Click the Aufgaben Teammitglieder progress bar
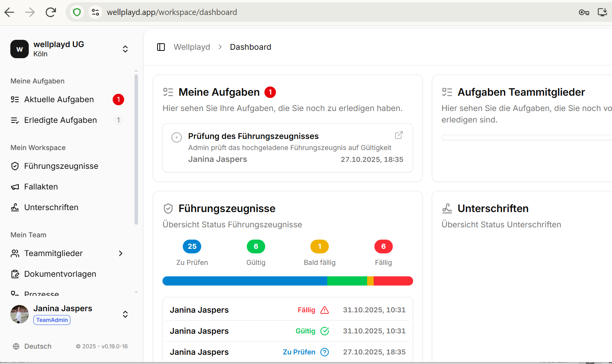 pos(527,137)
